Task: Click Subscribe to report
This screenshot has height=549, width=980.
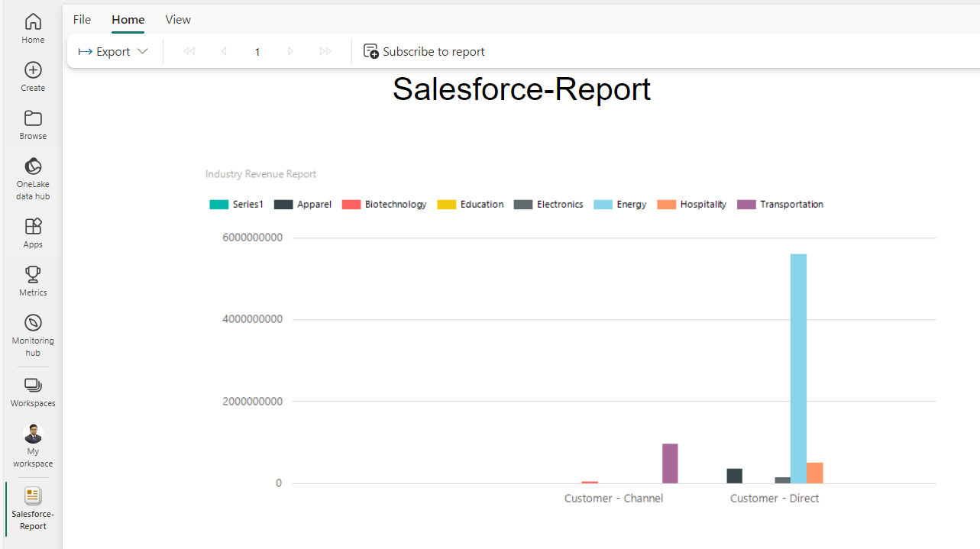Action: click(424, 52)
